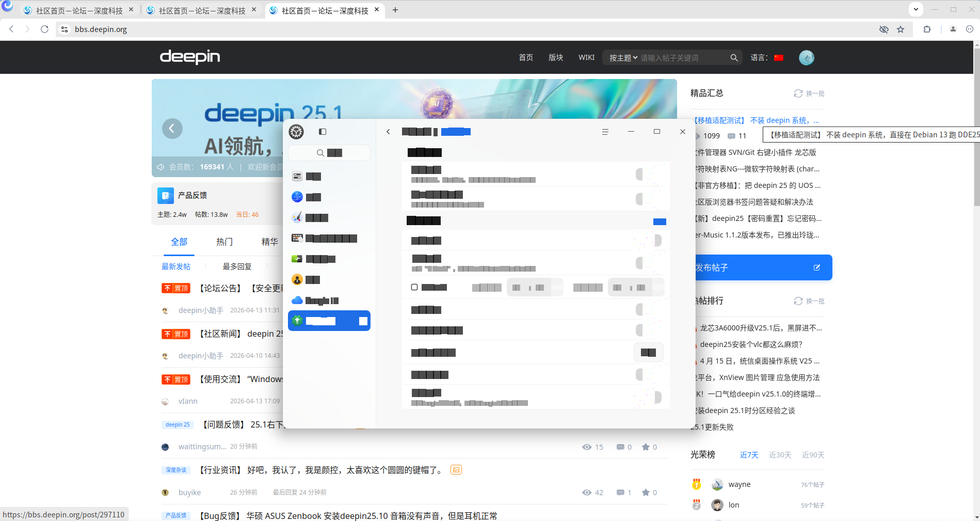Screen dimensions: 980x521
Task: Expand the 按主题 search type dropdown
Action: [x=623, y=58]
